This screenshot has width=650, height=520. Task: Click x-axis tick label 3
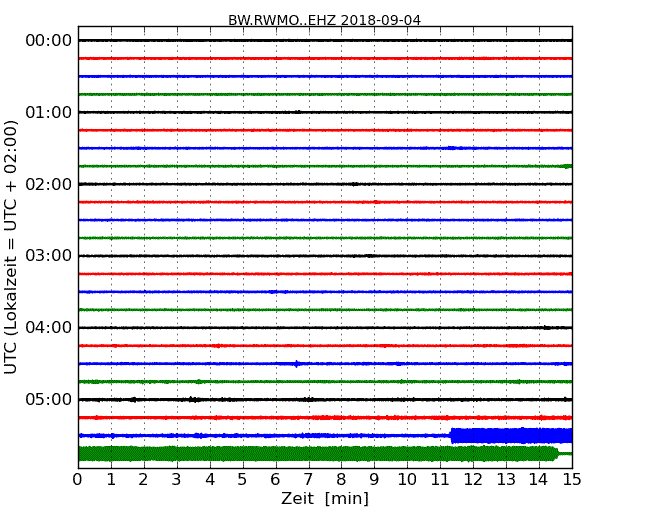[x=177, y=480]
